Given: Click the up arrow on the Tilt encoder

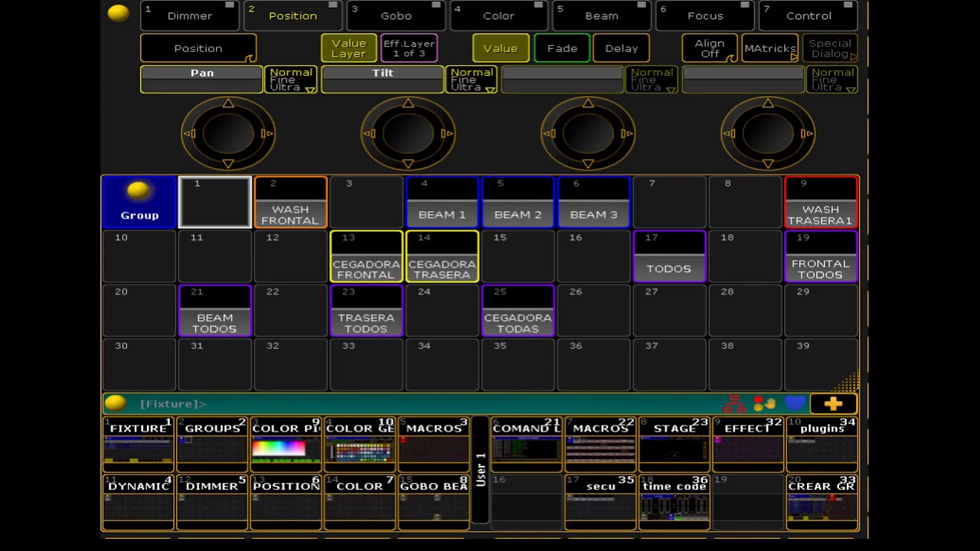Looking at the screenshot, I should point(408,103).
